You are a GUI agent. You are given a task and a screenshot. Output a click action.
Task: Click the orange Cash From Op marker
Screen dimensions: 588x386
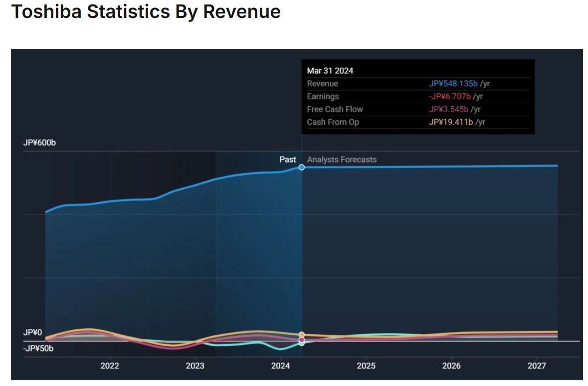pos(301,335)
